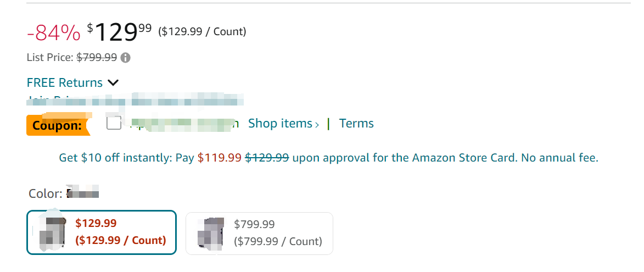This screenshot has height=272, width=644.
Task: Click the struck-through $799.99 list price
Action: (x=97, y=57)
